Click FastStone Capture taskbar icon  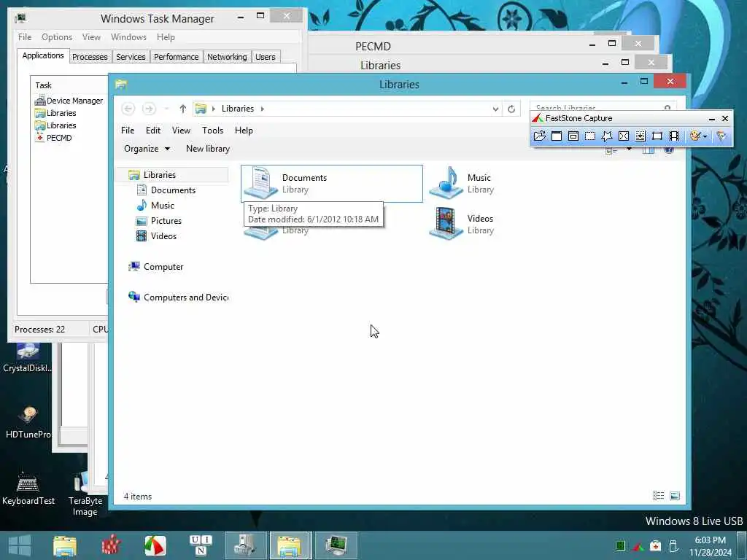coord(155,545)
